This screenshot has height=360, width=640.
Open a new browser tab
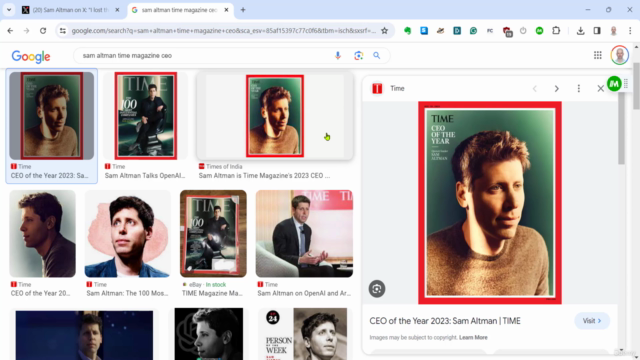[x=243, y=10]
